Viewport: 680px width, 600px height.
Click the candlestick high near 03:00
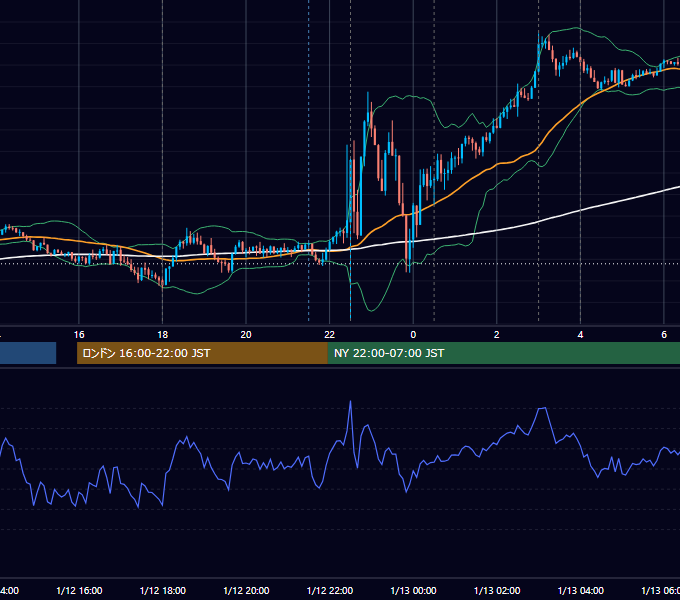(539, 34)
